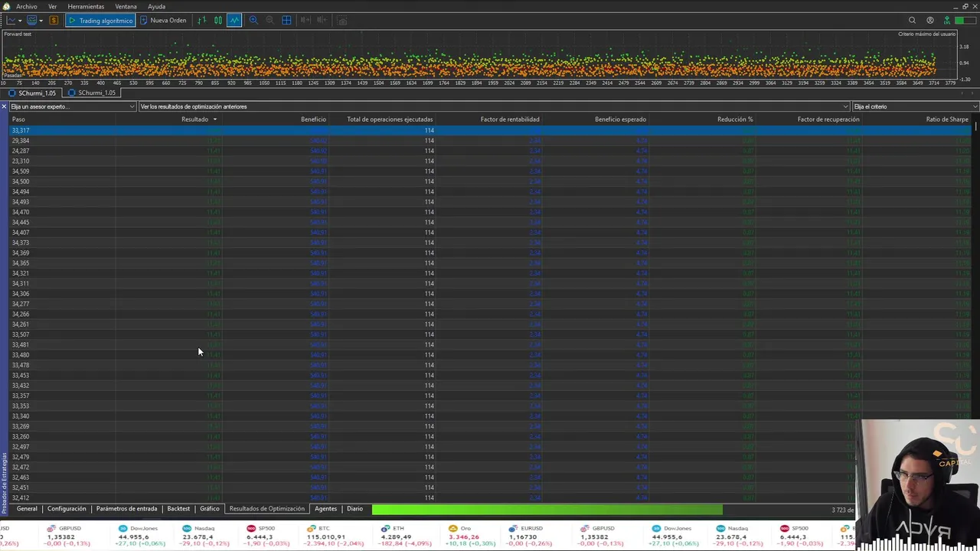980x551 pixels.
Task: Select the row with Paso 33,481
Action: pyautogui.click(x=490, y=344)
